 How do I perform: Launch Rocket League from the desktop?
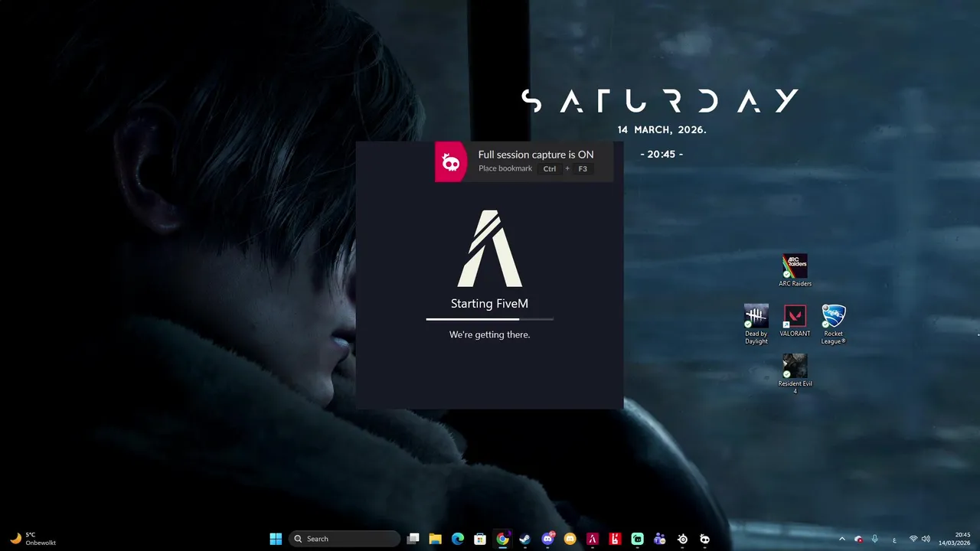point(833,324)
